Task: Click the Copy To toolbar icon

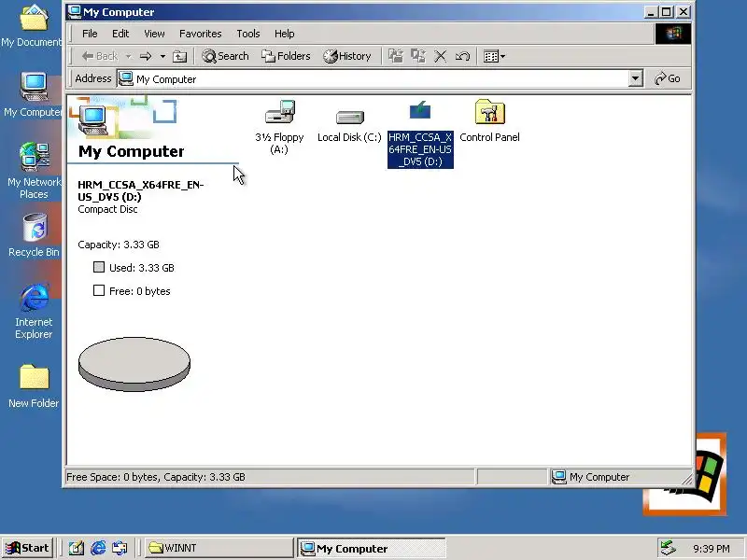Action: [417, 56]
